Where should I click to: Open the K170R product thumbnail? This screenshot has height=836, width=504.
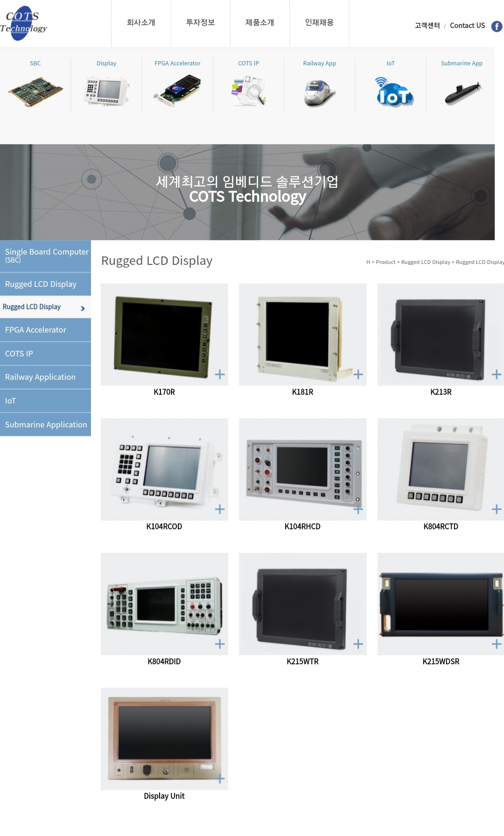164,334
